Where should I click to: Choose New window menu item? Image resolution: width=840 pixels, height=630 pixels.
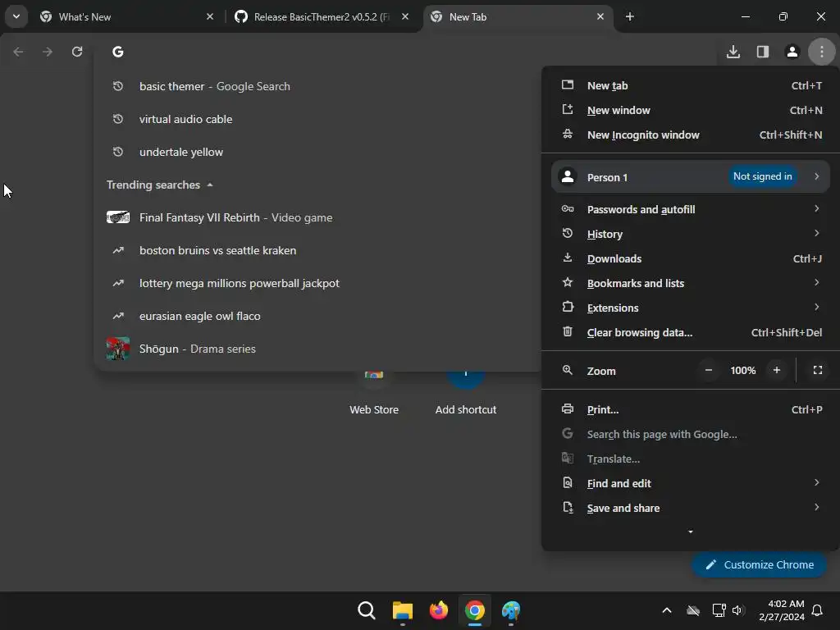tap(691, 111)
